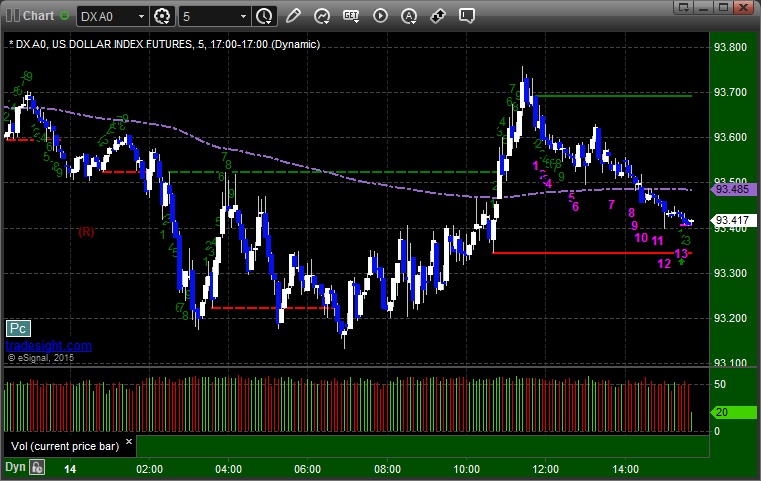Click the 10:00 time axis label
The width and height of the screenshot is (761, 481).
pos(466,469)
